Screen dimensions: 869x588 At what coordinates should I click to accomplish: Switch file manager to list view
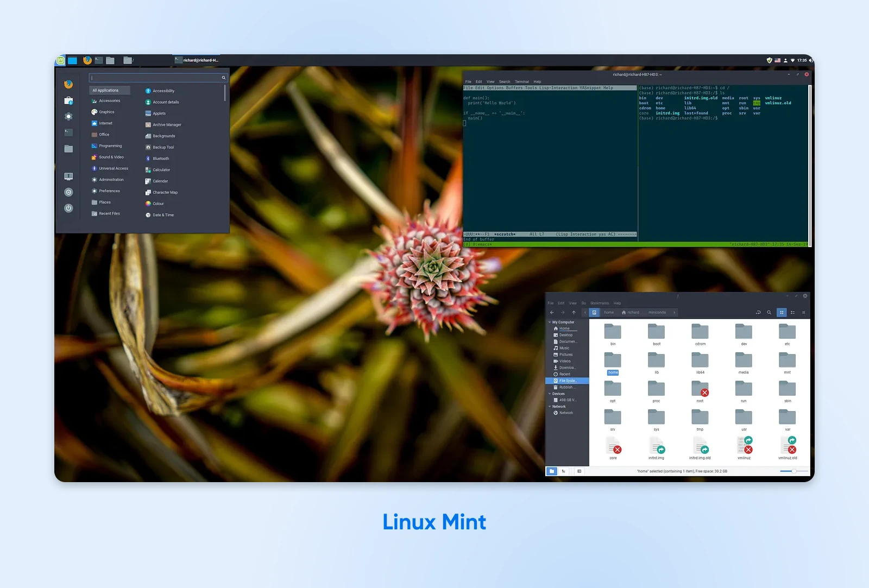(792, 313)
